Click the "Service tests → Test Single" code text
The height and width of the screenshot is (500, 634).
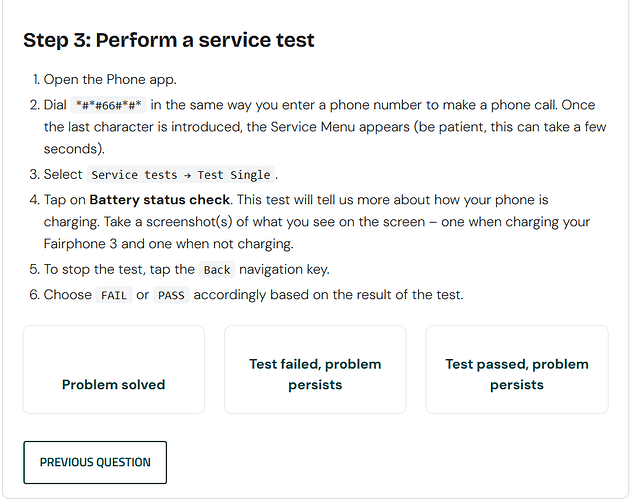pyautogui.click(x=184, y=175)
